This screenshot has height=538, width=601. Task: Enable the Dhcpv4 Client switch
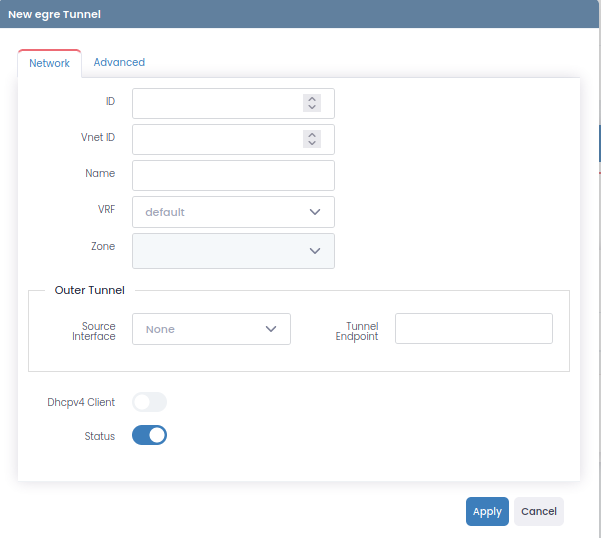click(149, 402)
